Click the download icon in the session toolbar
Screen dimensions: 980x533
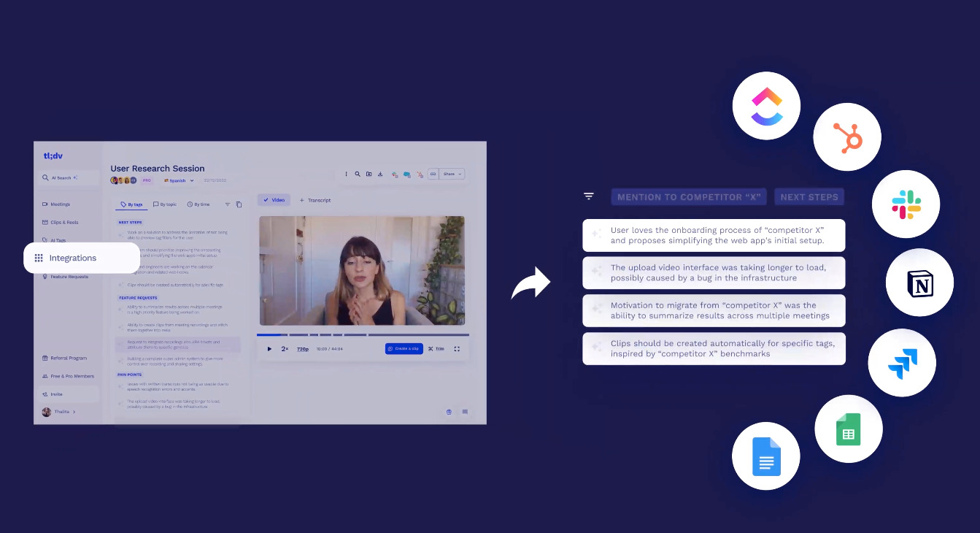pyautogui.click(x=379, y=175)
